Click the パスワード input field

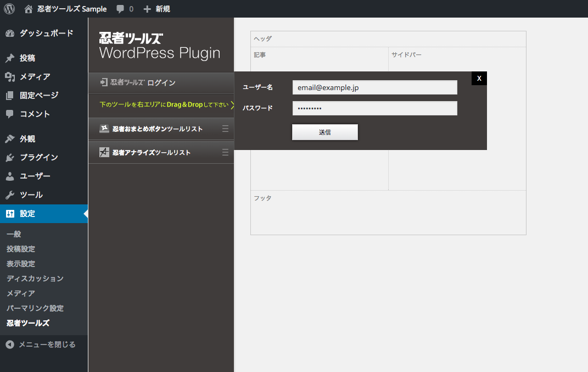374,108
